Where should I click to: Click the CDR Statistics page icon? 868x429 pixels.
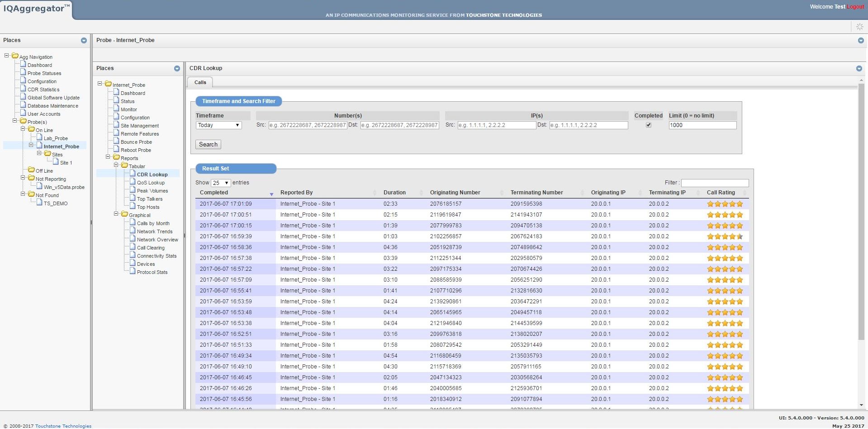tap(23, 89)
